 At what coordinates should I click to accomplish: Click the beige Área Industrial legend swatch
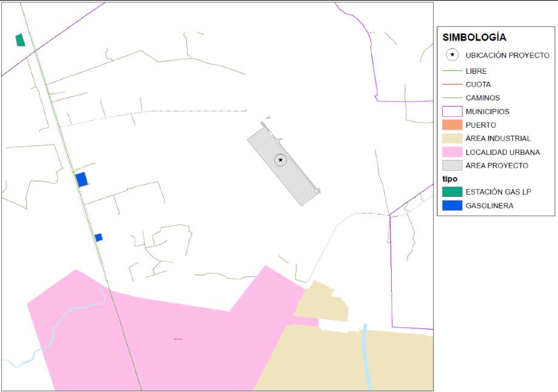point(452,138)
